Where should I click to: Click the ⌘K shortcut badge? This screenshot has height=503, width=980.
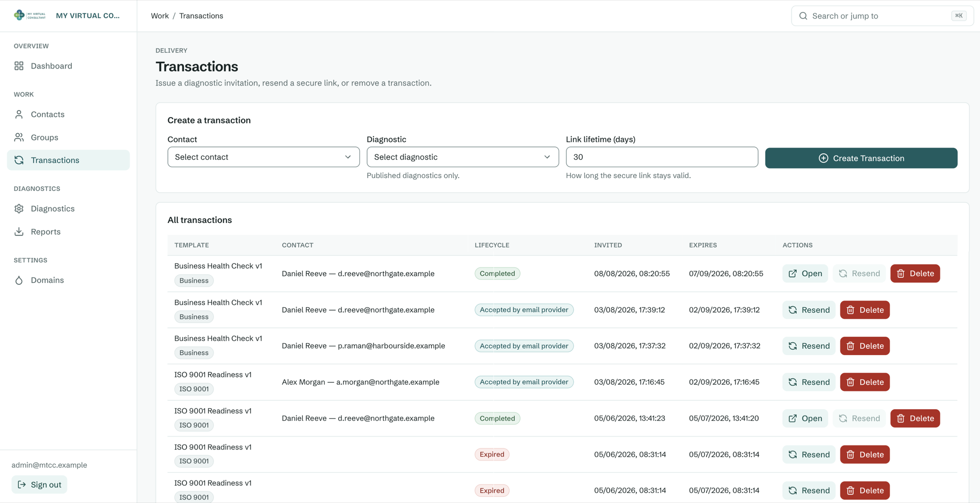click(958, 16)
